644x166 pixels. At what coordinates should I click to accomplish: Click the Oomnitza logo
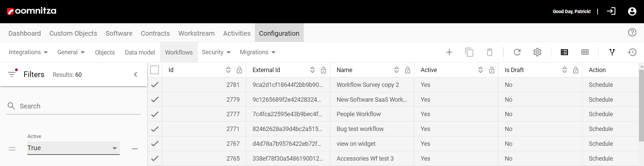[32, 11]
